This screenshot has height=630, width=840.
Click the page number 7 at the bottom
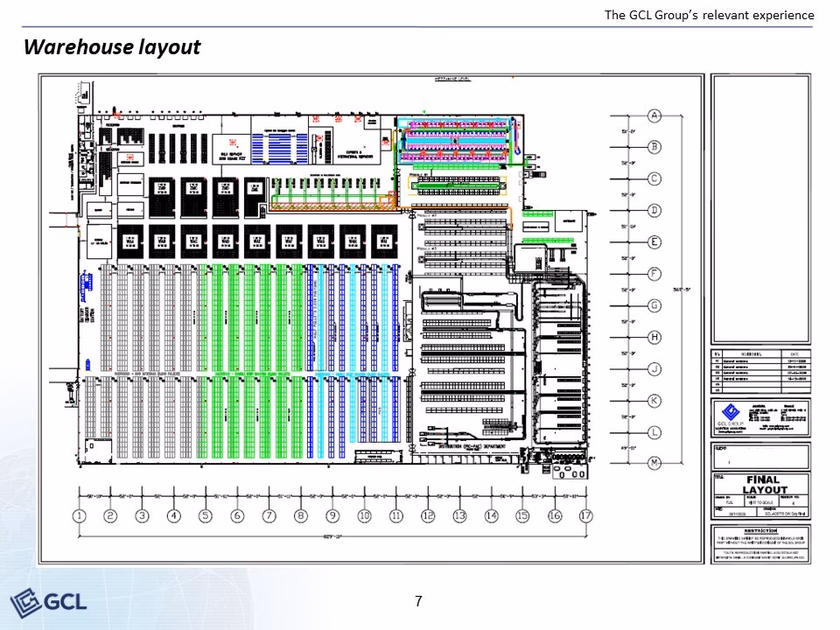point(419,601)
